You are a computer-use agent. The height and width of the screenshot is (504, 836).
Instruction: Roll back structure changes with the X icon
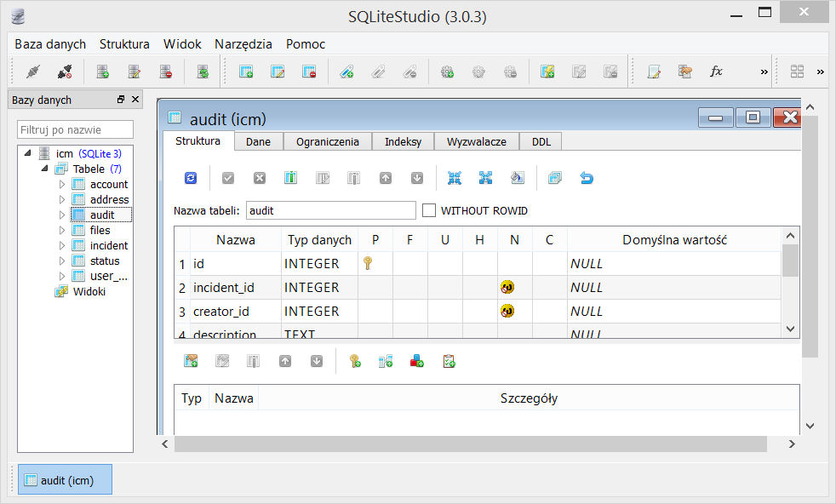(x=260, y=178)
